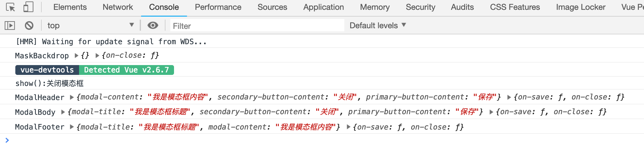The width and height of the screenshot is (644, 159).
Task: Open the top JavaScript context dropdown
Action: 90,25
